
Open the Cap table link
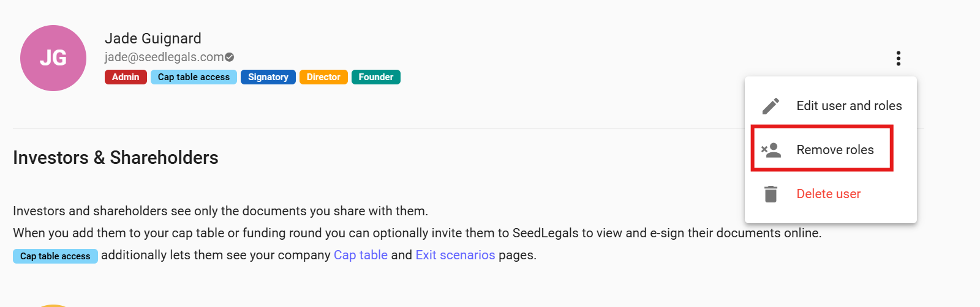(x=361, y=255)
